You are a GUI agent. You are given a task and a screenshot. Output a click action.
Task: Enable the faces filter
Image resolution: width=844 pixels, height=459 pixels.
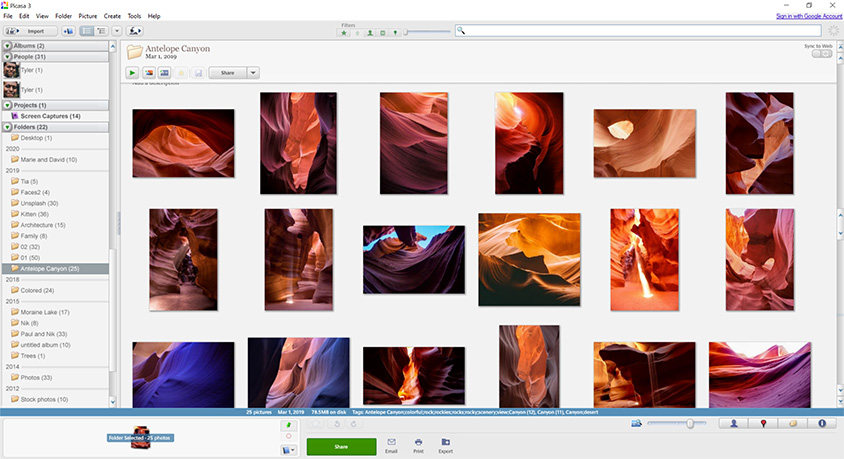[370, 33]
